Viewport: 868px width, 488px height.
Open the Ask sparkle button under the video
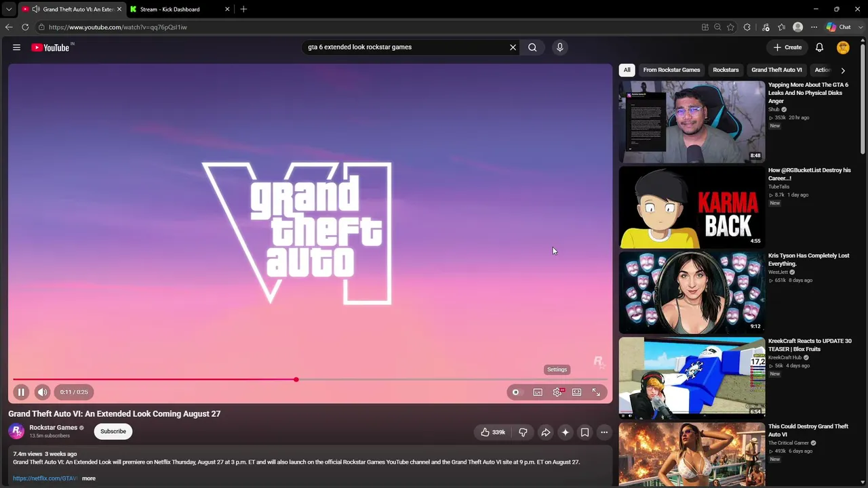pyautogui.click(x=565, y=432)
